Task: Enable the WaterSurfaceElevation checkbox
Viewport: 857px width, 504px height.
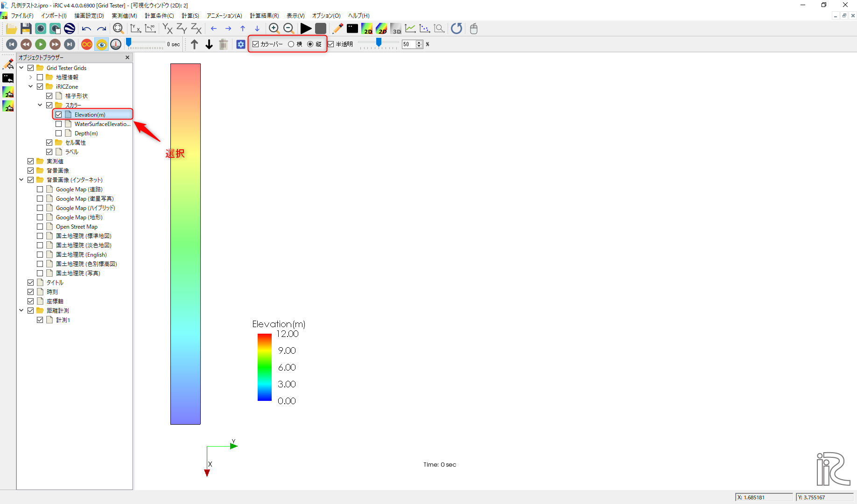Action: click(x=59, y=124)
